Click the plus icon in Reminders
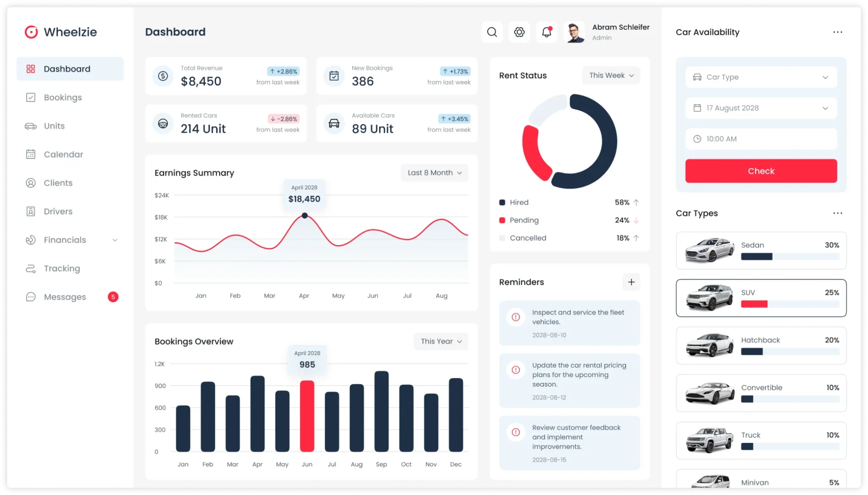868x495 pixels. 631,282
